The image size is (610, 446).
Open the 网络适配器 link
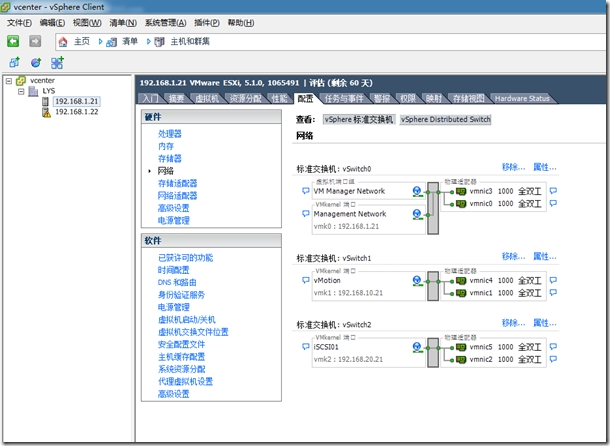pos(177,196)
